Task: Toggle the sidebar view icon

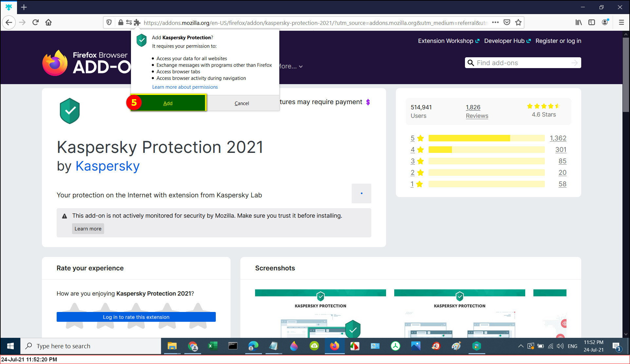Action: click(x=591, y=22)
